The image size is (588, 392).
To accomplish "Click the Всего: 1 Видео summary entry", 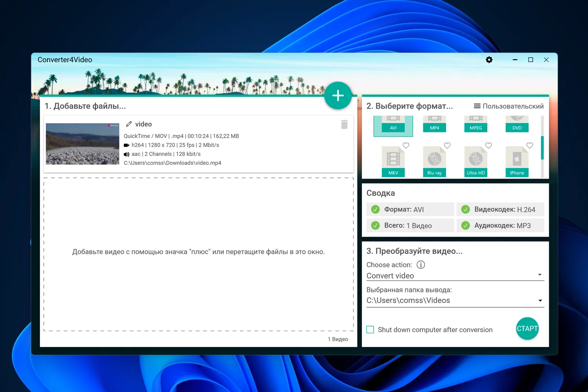I will click(x=410, y=226).
